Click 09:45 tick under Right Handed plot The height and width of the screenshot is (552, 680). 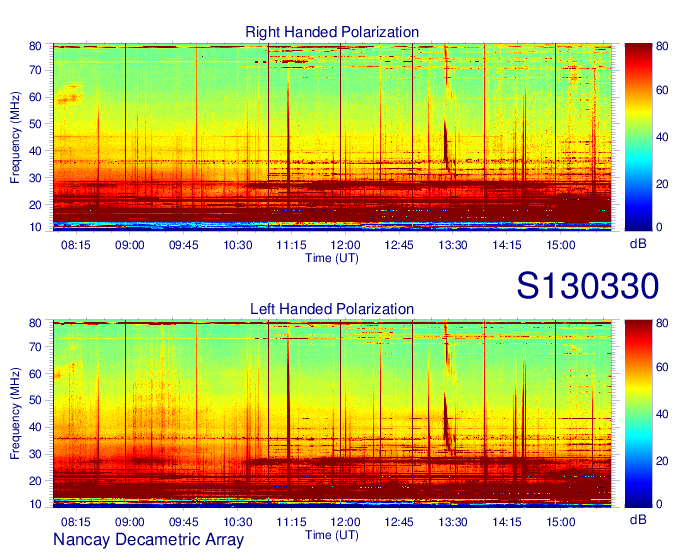pos(183,245)
